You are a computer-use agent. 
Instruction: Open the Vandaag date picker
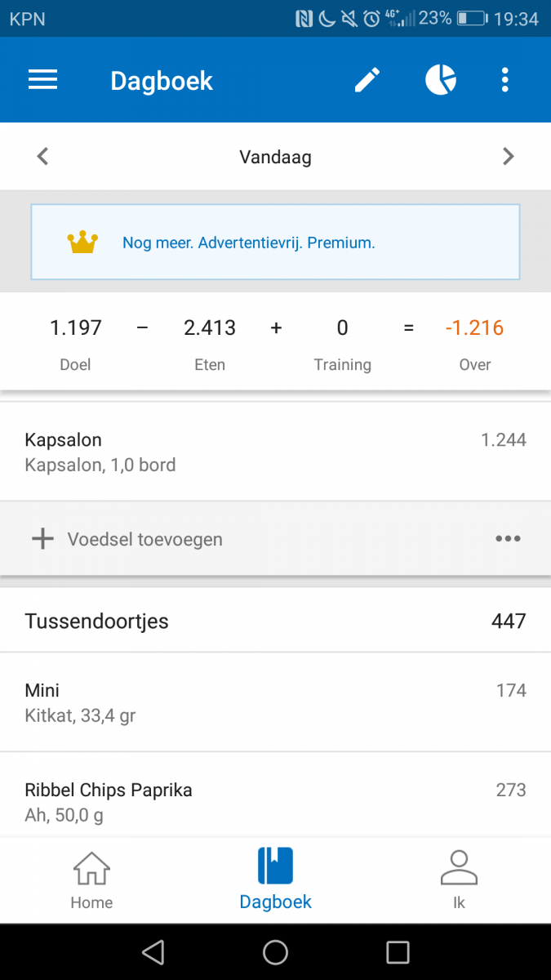(275, 157)
